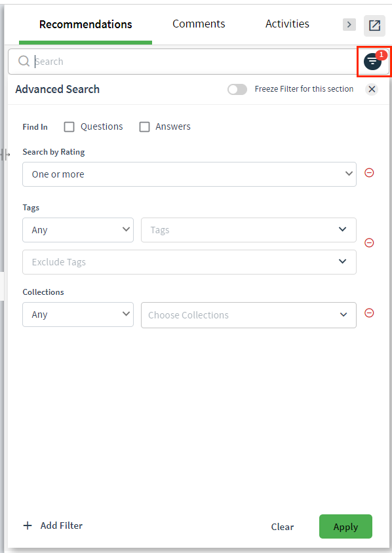This screenshot has height=553, width=392.
Task: Click the green Apply button
Action: click(345, 527)
